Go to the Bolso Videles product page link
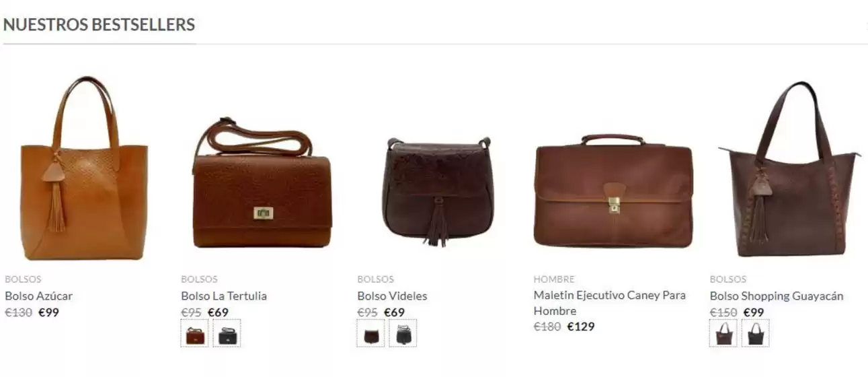 click(392, 296)
